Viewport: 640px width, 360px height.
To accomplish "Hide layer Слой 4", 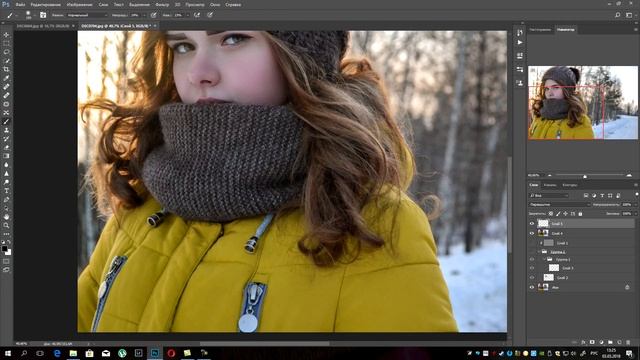I will pyautogui.click(x=532, y=233).
